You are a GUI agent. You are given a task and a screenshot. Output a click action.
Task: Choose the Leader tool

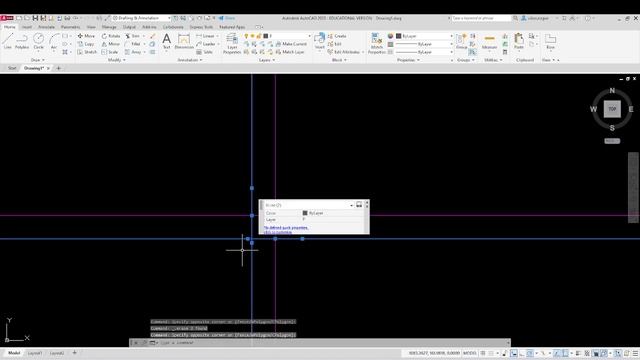pos(206,44)
